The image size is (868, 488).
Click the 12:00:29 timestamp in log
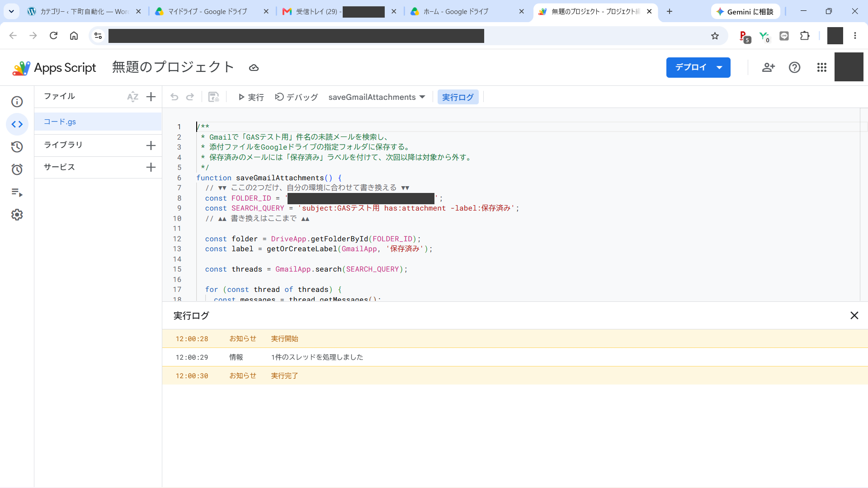pyautogui.click(x=192, y=357)
